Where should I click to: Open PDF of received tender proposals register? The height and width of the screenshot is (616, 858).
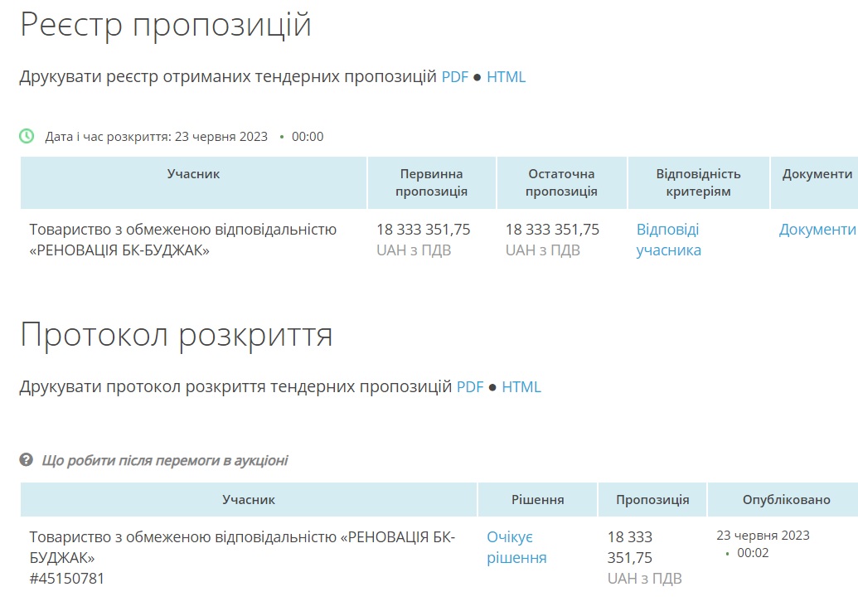[455, 76]
